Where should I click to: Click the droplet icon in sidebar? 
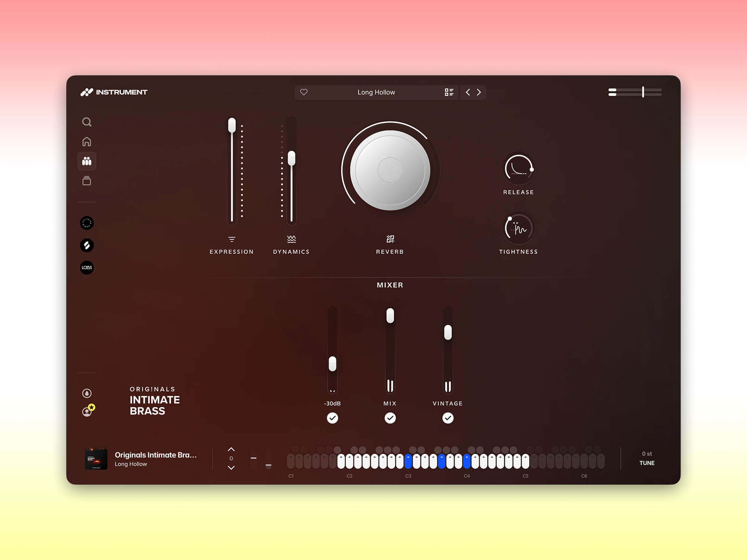[x=87, y=393]
